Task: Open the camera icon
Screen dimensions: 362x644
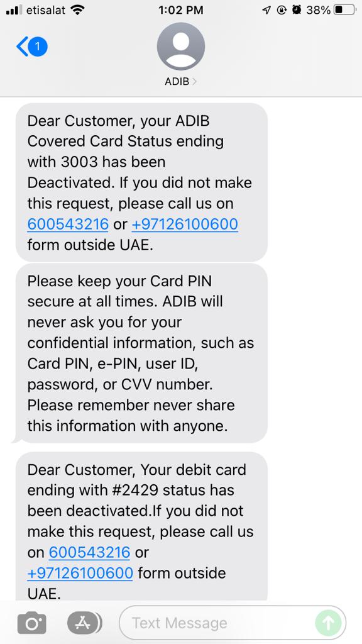Action: pyautogui.click(x=31, y=623)
